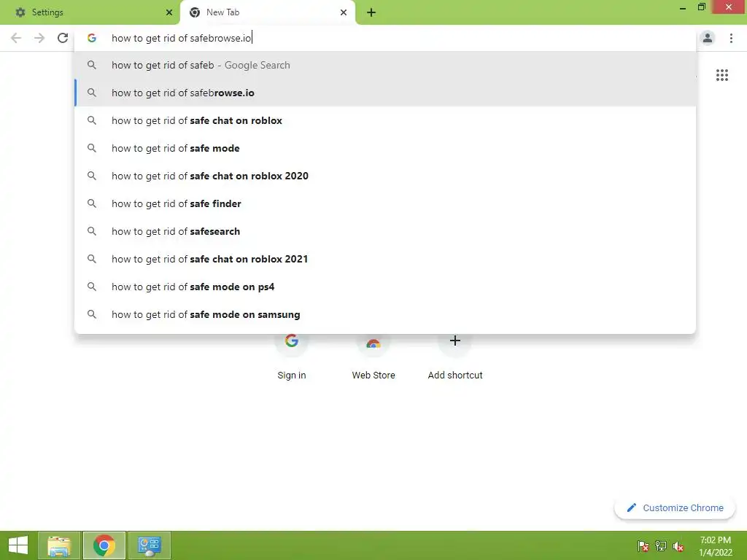This screenshot has width=747, height=560.
Task: Open Chrome three-dot menu
Action: [x=731, y=38]
